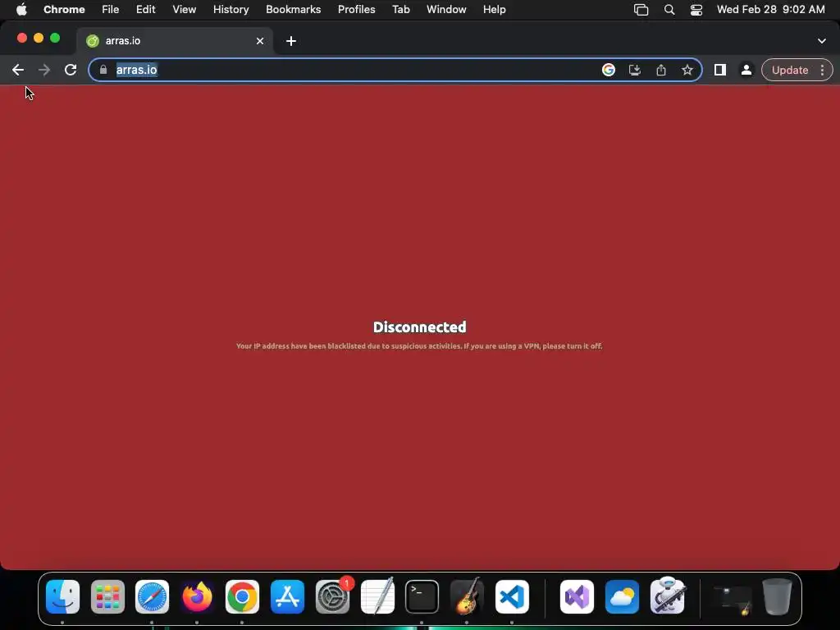
Task: Select the arras.io tab
Action: point(175,41)
